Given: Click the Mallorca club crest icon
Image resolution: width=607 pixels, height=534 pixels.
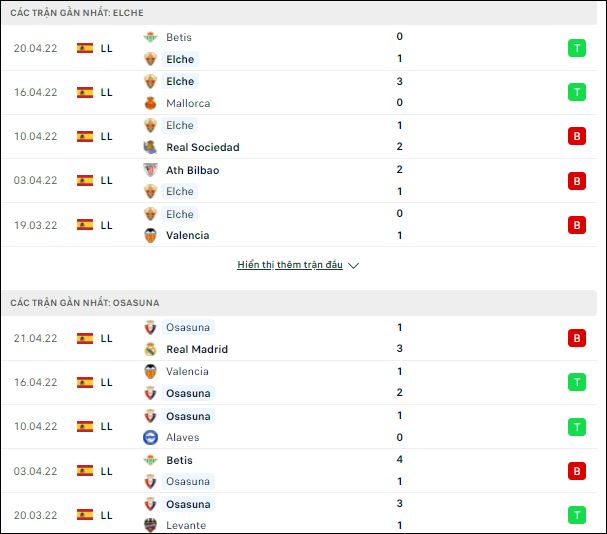Looking at the screenshot, I should tap(150, 103).
